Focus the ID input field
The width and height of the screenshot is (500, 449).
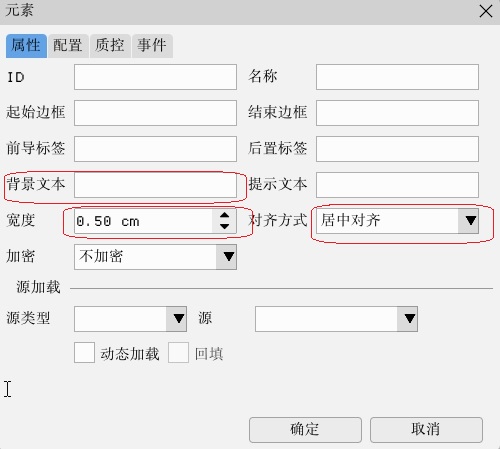coord(155,77)
